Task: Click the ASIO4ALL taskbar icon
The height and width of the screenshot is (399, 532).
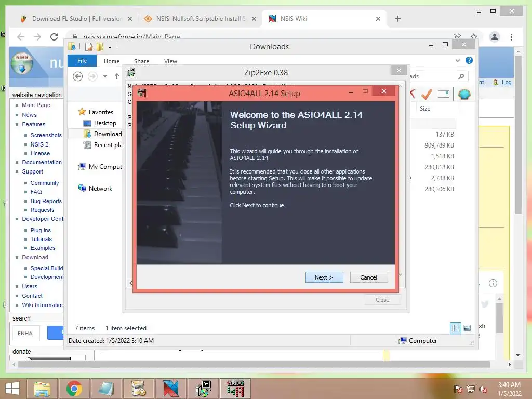Action: (x=235, y=389)
